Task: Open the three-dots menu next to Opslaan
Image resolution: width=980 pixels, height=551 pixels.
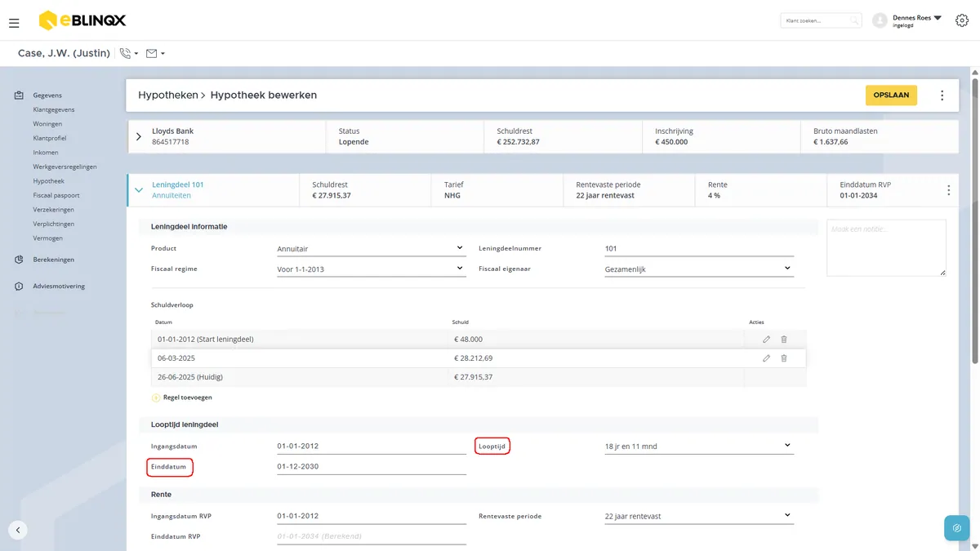Action: [942, 96]
